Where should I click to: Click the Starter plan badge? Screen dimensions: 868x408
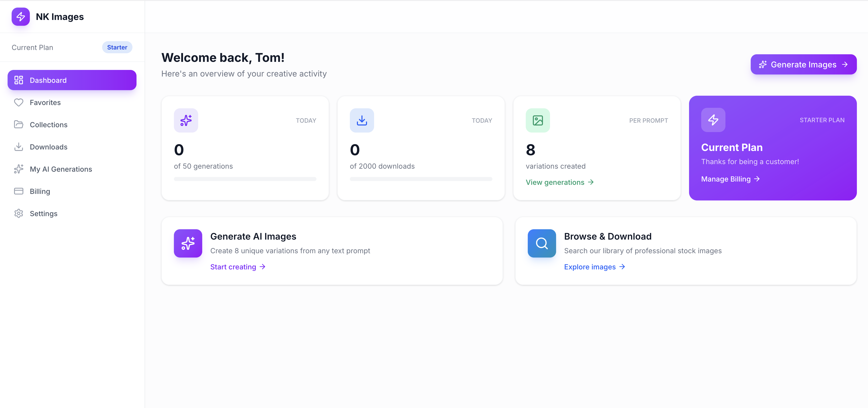tap(117, 47)
